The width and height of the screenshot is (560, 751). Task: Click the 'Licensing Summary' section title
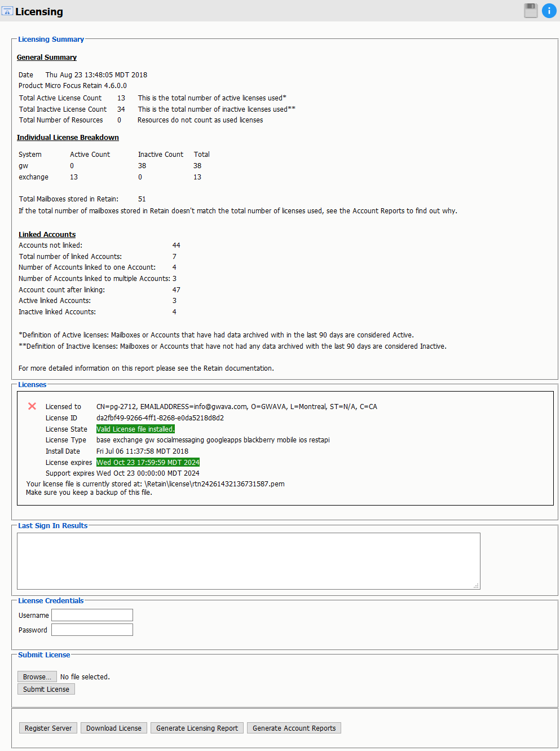pyautogui.click(x=51, y=39)
